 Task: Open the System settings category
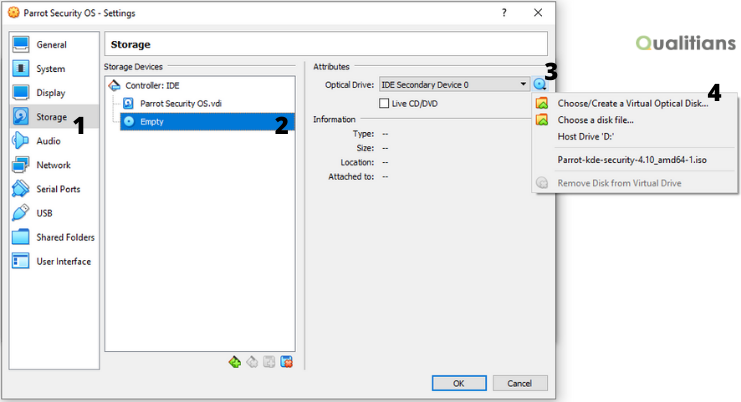[x=53, y=68]
